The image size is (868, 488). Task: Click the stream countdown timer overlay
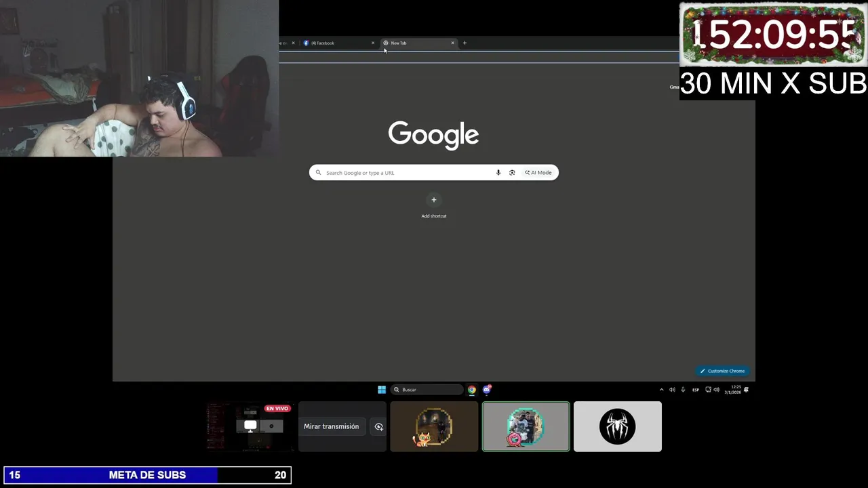point(773,35)
